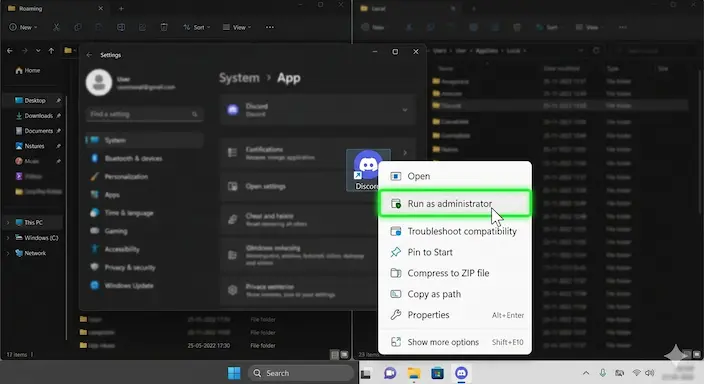The image size is (704, 384).
Task: Open Personalization settings
Action: tap(144, 177)
